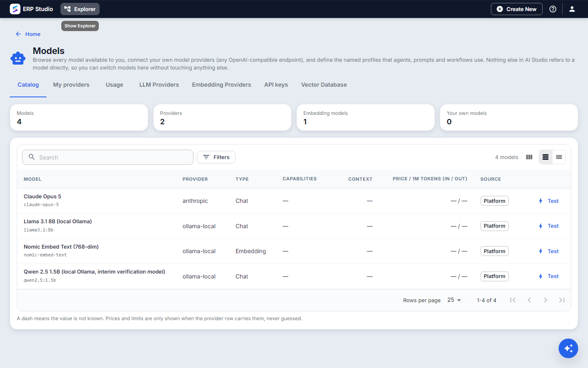
Task: Click the "anthropic" provider cell
Action: [195, 201]
